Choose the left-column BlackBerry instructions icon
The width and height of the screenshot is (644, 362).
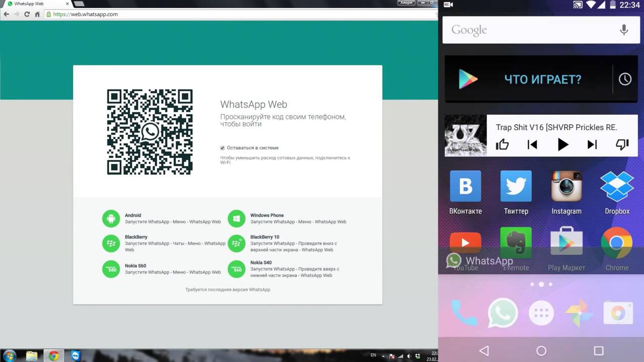pyautogui.click(x=111, y=243)
